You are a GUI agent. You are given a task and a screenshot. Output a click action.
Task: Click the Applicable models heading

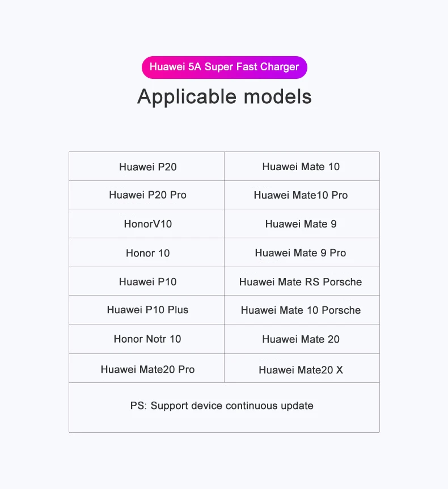click(225, 96)
